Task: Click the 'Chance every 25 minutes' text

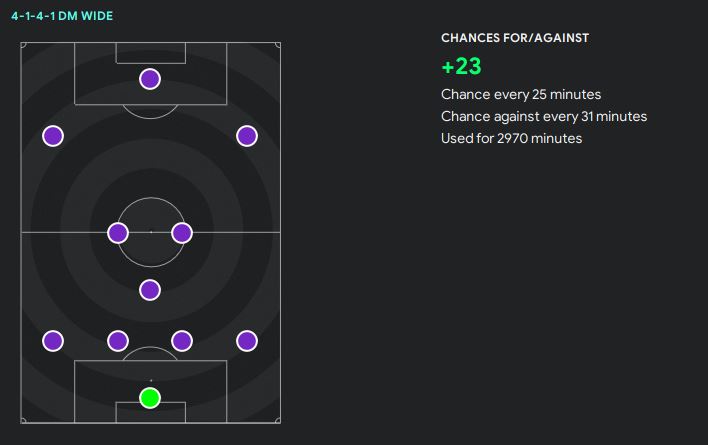Action: (x=521, y=94)
